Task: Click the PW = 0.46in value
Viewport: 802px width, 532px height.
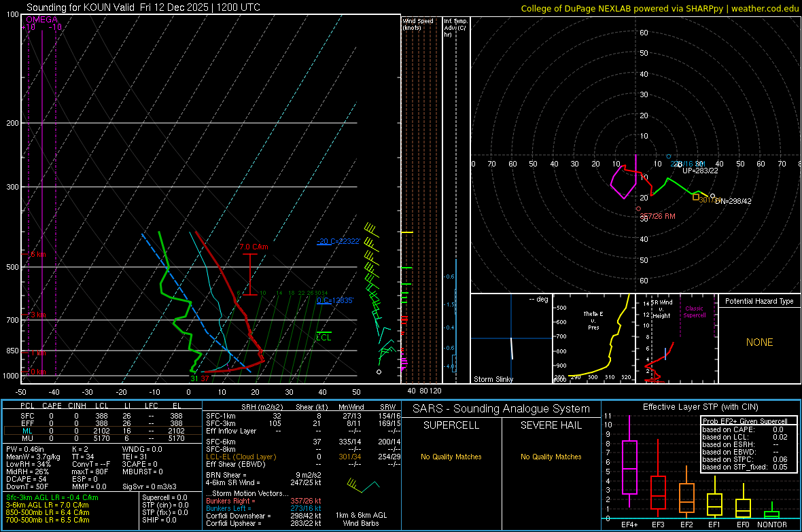Action: pyautogui.click(x=25, y=449)
